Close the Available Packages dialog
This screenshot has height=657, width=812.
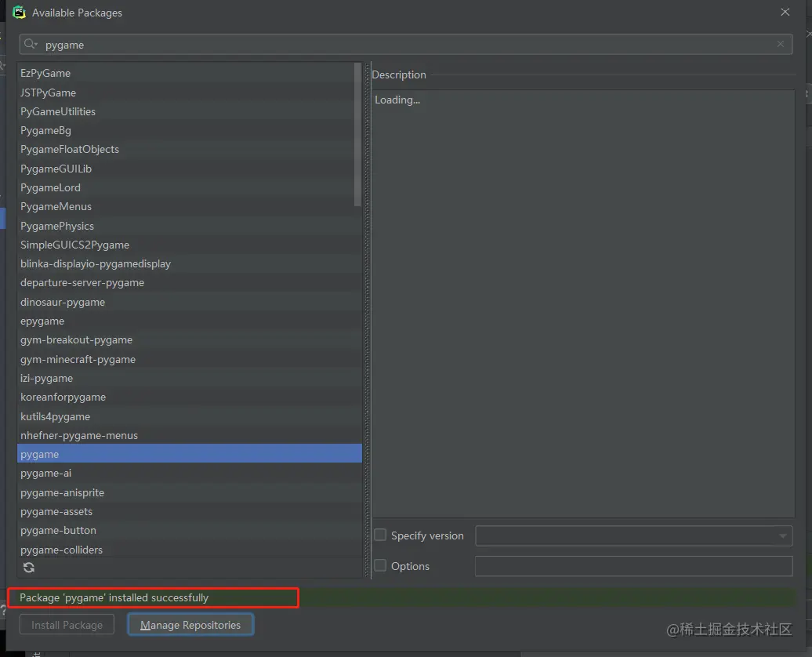coord(785,12)
